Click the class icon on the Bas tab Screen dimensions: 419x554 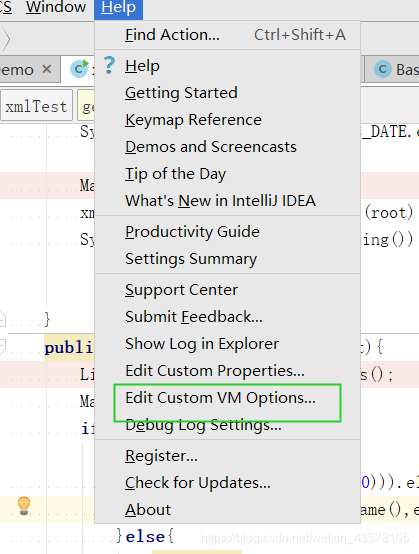pyautogui.click(x=383, y=69)
